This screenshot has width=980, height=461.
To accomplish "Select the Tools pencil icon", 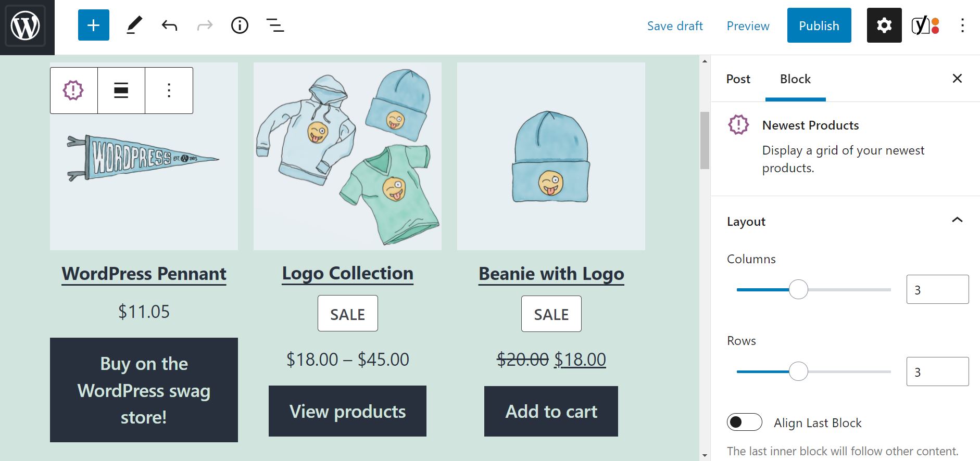I will [x=135, y=24].
